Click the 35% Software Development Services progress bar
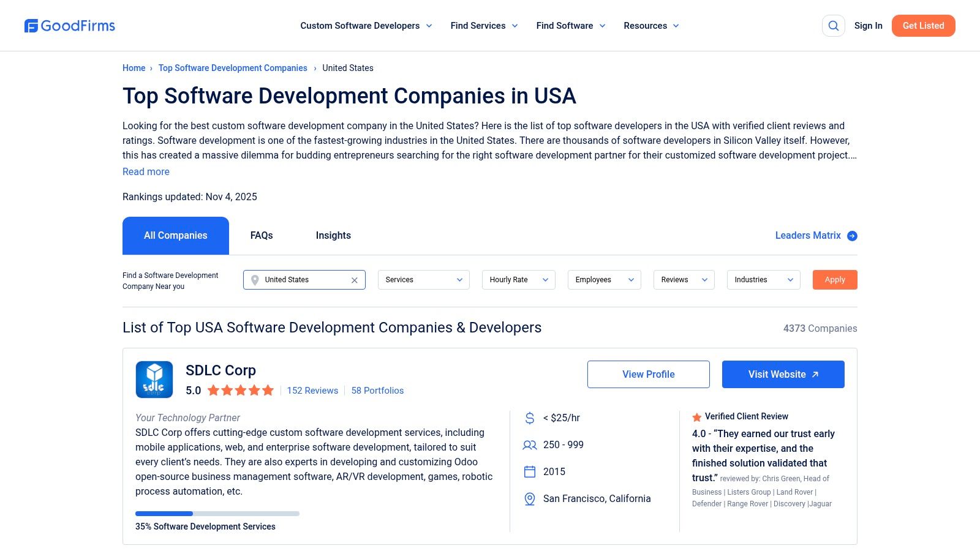The width and height of the screenshot is (980, 551). coord(217,513)
